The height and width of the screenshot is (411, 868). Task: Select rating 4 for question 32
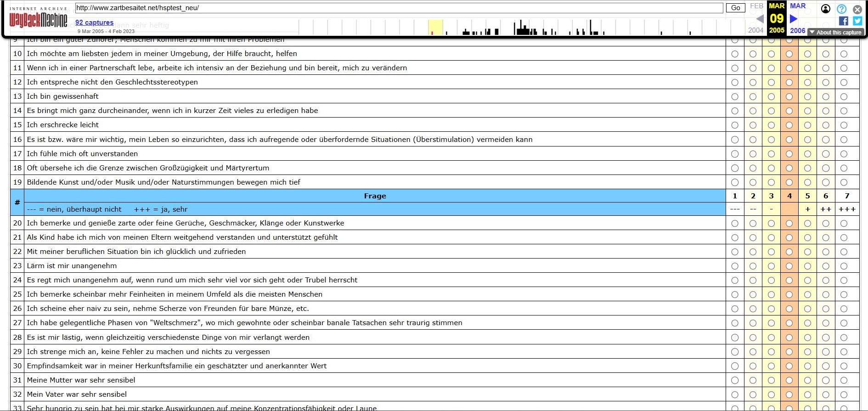[789, 394]
